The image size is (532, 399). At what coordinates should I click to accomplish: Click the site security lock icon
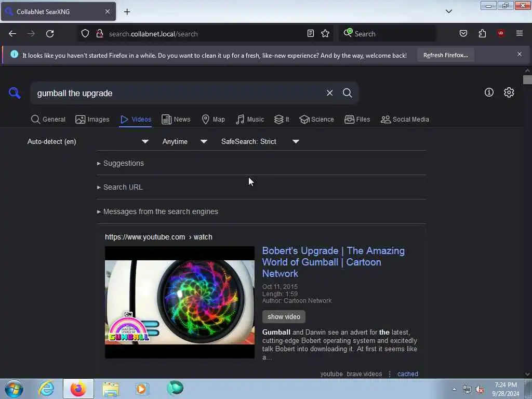100,34
